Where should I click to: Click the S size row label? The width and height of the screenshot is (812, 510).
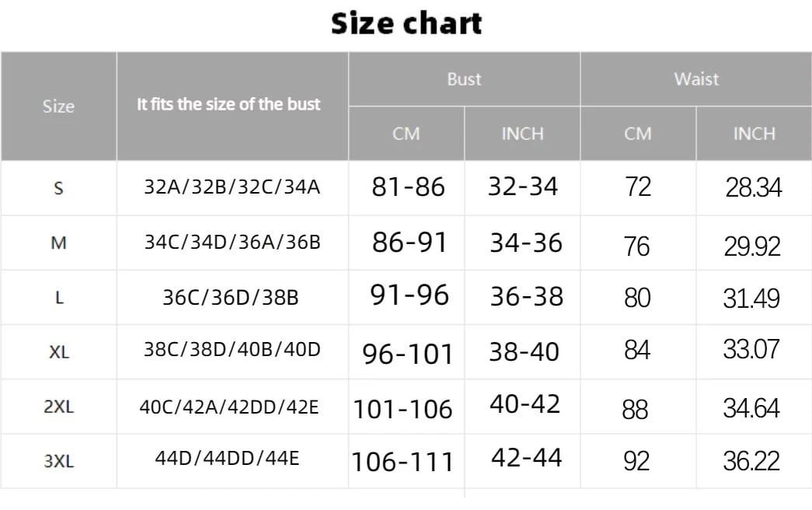[x=58, y=188]
